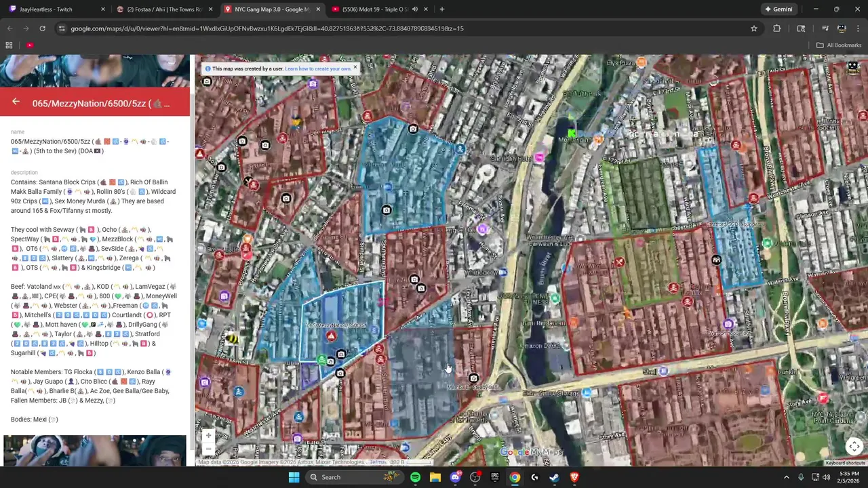868x488 pixels.
Task: Open the apps grid in bookmarks bar
Action: (x=9, y=45)
